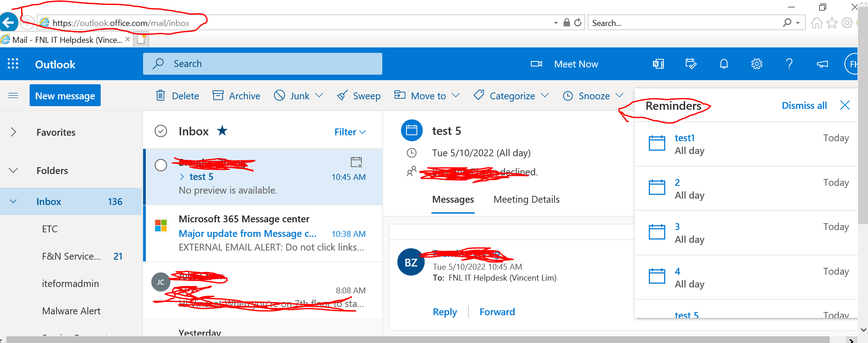
Task: Open notifications bell icon
Action: 724,64
